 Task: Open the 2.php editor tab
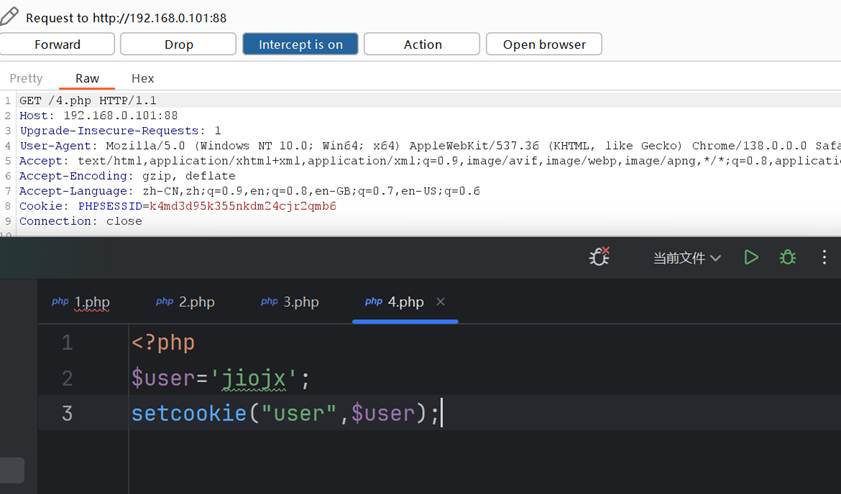click(186, 302)
